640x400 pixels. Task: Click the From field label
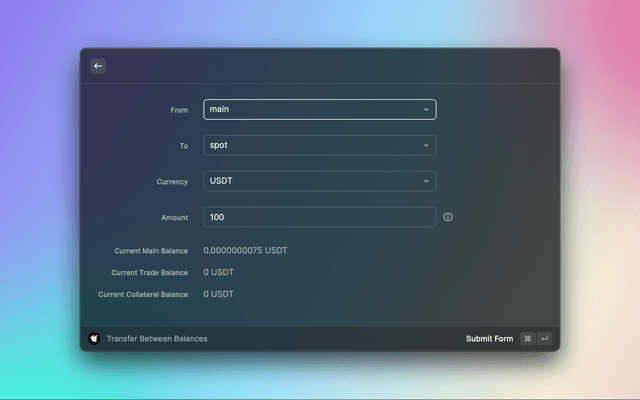click(x=179, y=110)
